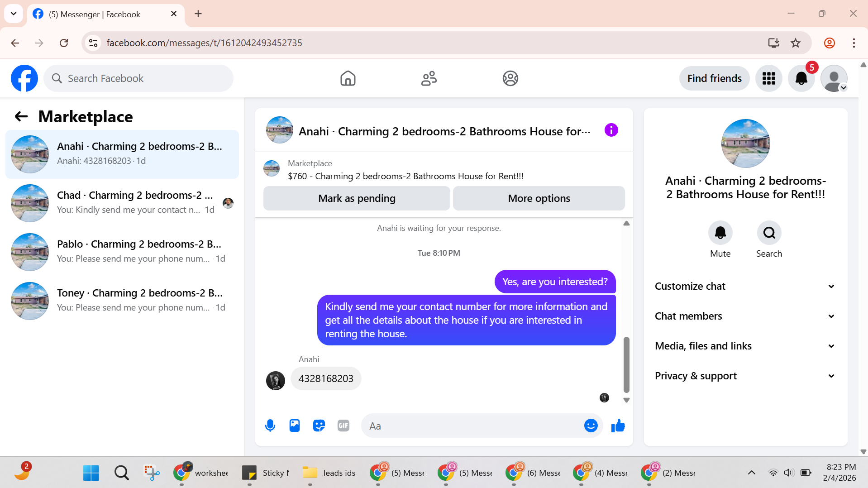Expand Media, files and links section
The height and width of the screenshot is (488, 868).
pyautogui.click(x=745, y=346)
